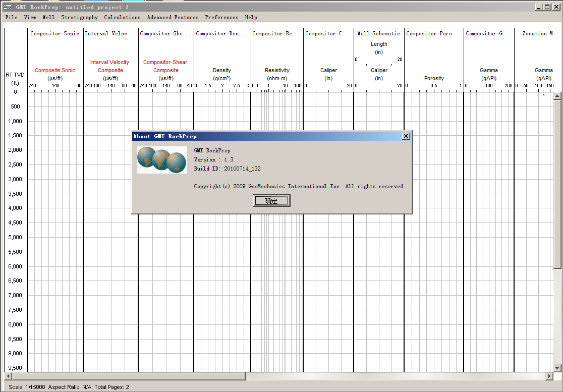This screenshot has width=563, height=392.
Task: Click the red Composite Sonic curve label
Action: 55,70
